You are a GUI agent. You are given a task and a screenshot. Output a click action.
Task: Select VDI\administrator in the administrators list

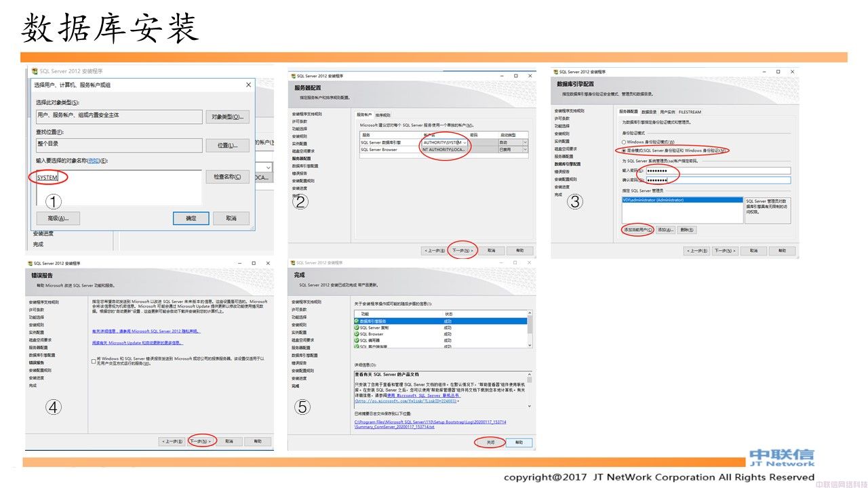point(682,200)
